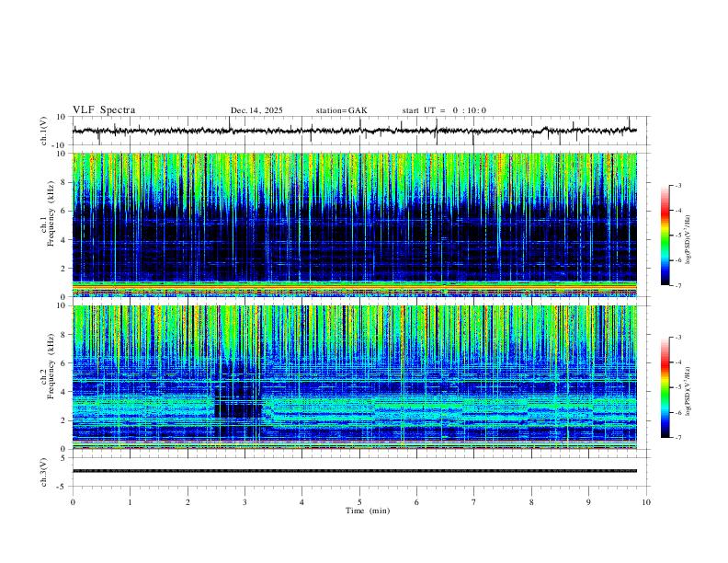Select the date text "Dec. 14, 2025"
This screenshot has height=563, width=728.
[256, 110]
